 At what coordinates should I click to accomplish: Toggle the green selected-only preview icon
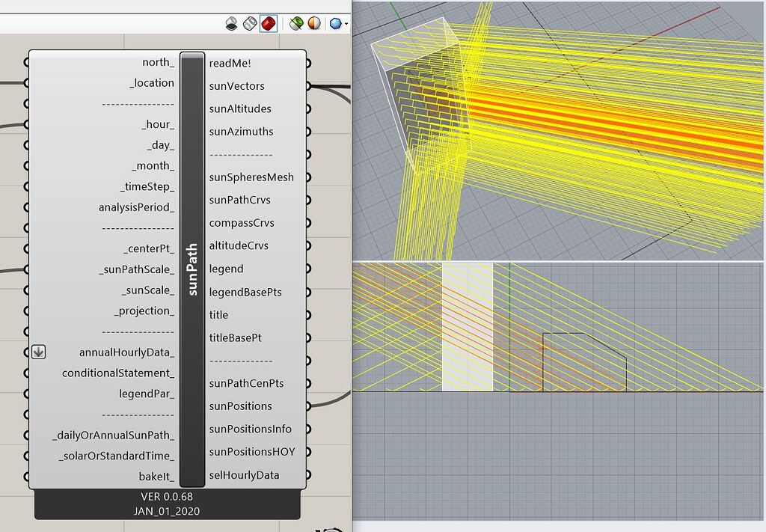point(296,23)
